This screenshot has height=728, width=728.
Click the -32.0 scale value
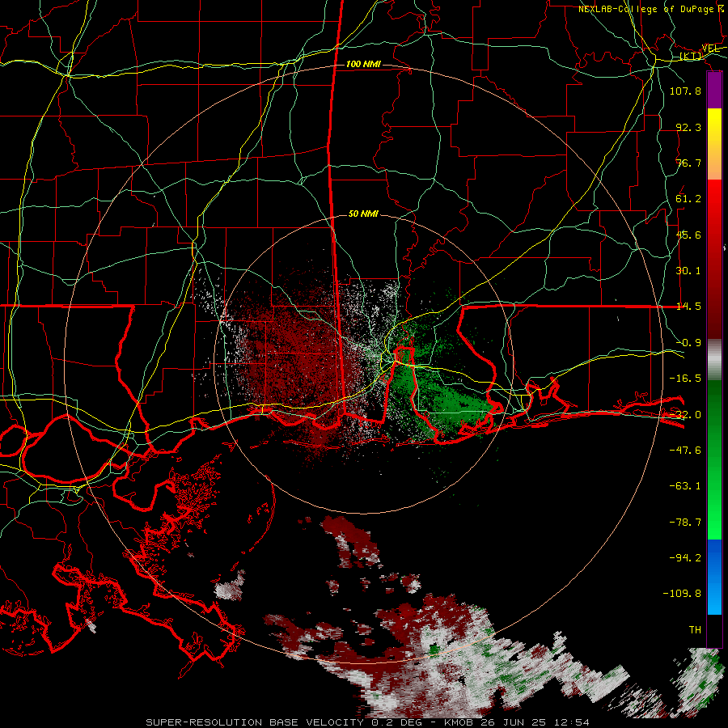(x=685, y=415)
